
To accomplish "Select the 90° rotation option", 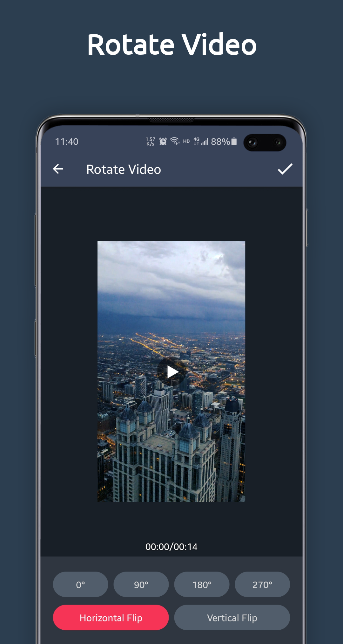I will point(141,585).
